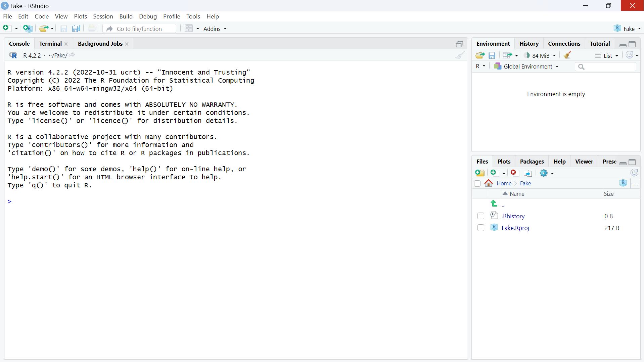
Task: Refresh the Environment pane
Action: [x=630, y=55]
